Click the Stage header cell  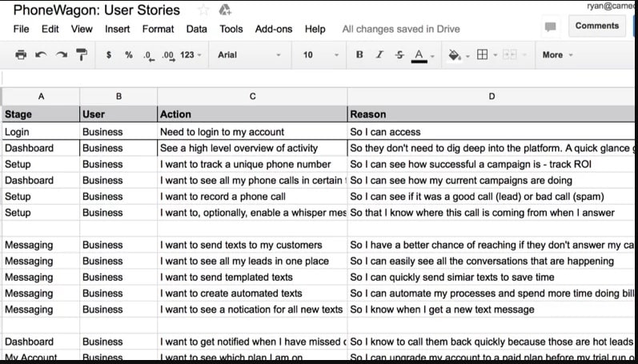41,114
